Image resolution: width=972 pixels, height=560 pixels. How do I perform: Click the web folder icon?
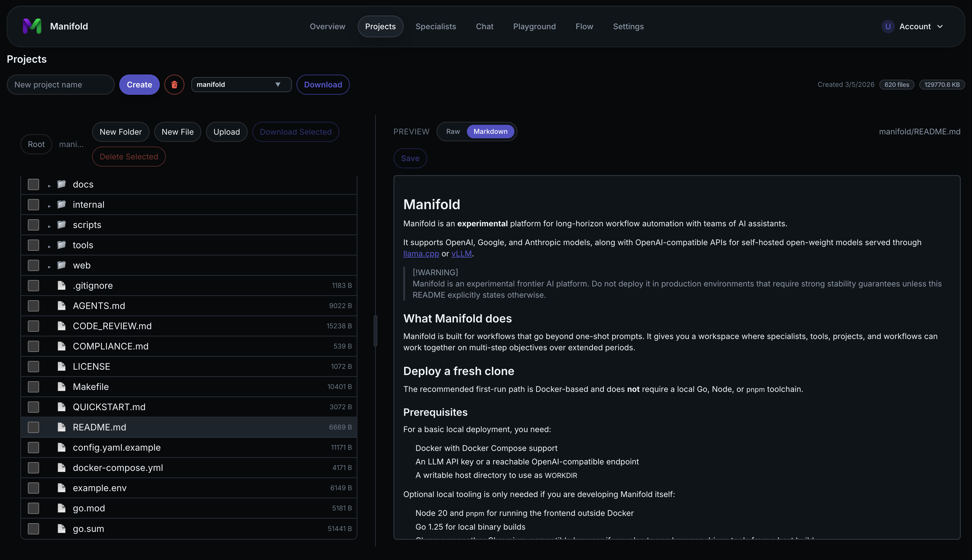[62, 265]
